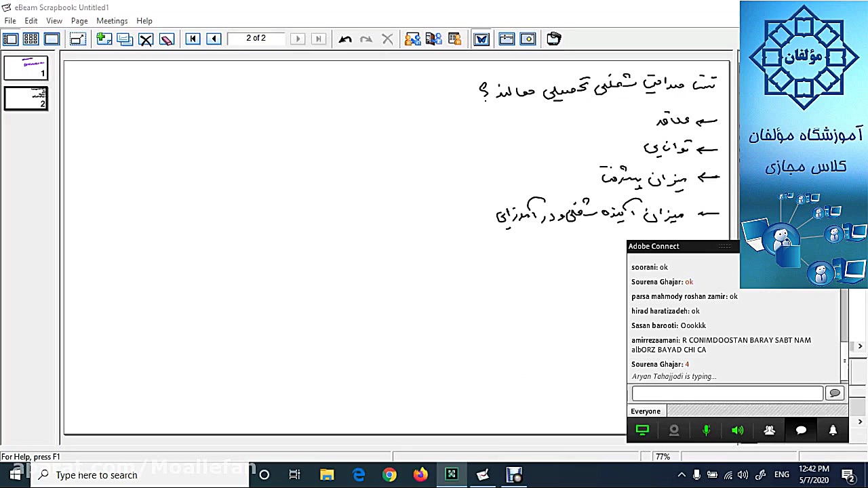
Task: Enable the webcam in Adobe Connect
Action: 674,430
